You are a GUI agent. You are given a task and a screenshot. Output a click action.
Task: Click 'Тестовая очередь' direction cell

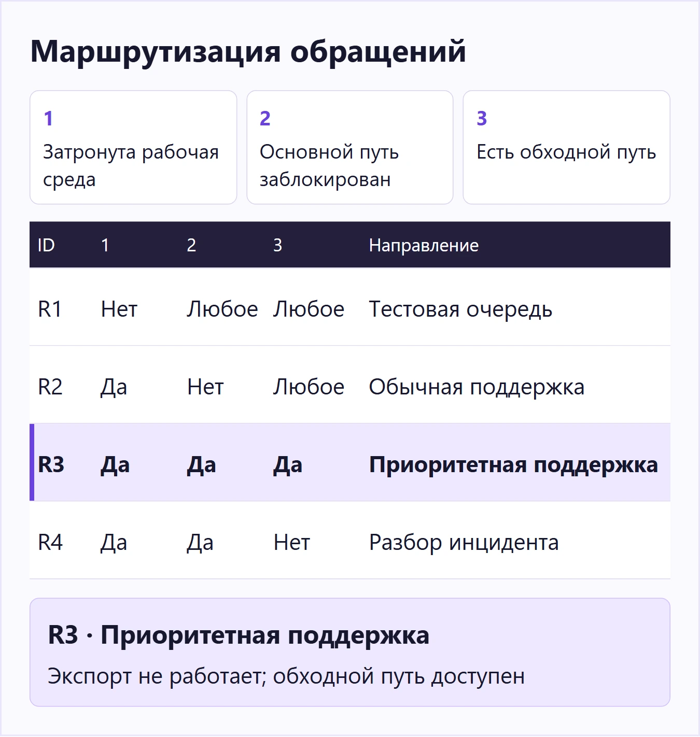point(460,309)
